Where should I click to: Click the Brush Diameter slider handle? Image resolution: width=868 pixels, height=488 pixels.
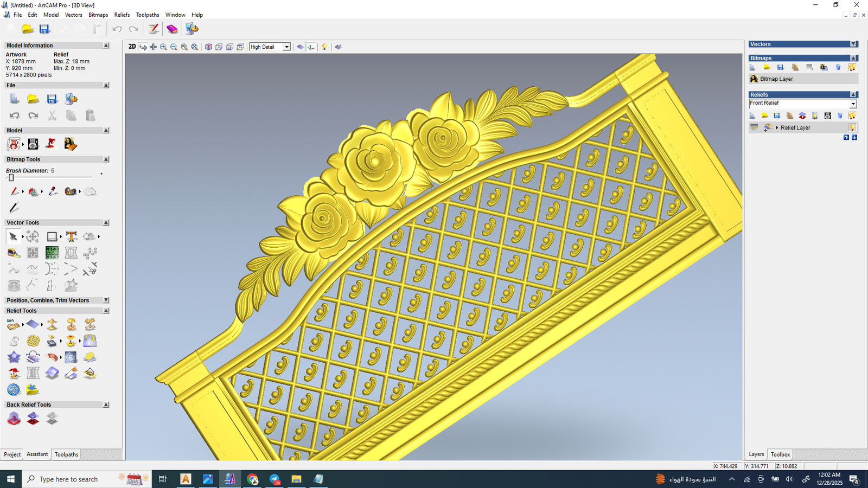point(11,177)
